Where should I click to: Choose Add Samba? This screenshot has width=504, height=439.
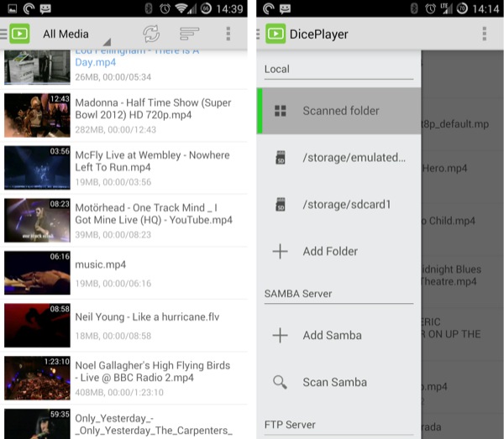pos(332,335)
